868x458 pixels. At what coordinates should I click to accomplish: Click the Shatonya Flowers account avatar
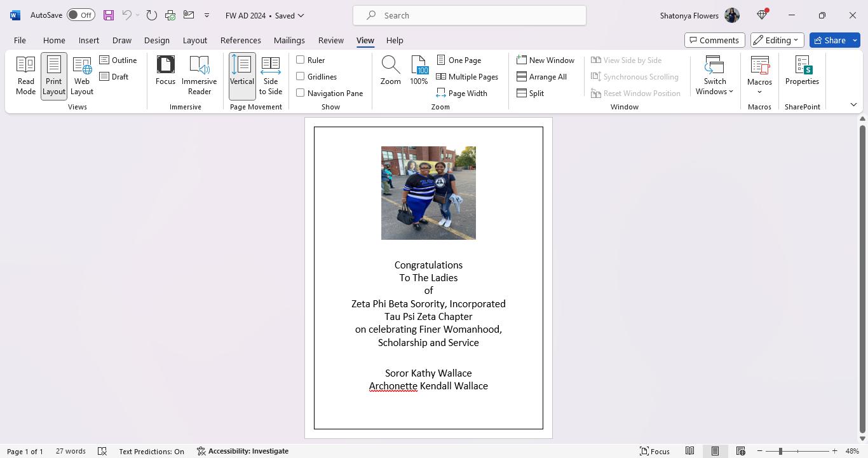pos(732,15)
